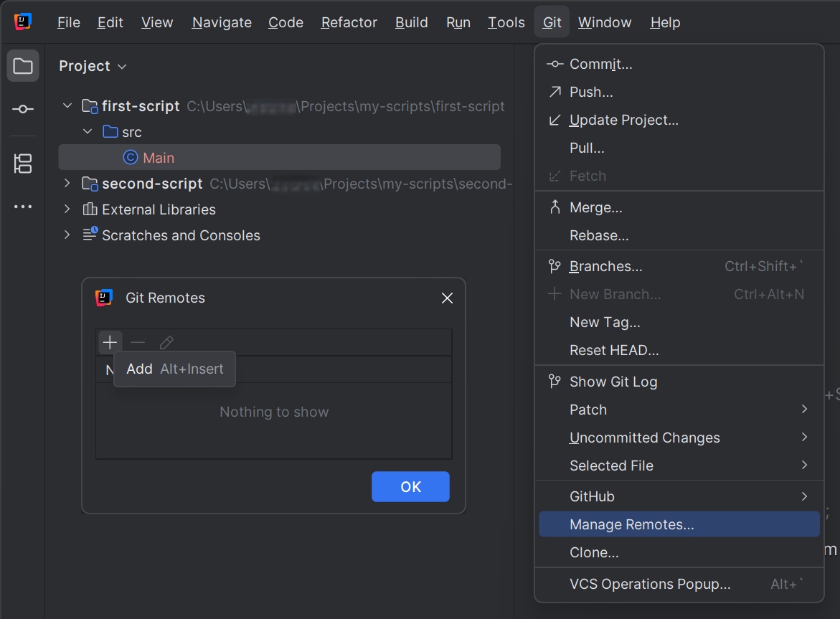
Task: Click the Remove remote minus icon
Action: (138, 342)
